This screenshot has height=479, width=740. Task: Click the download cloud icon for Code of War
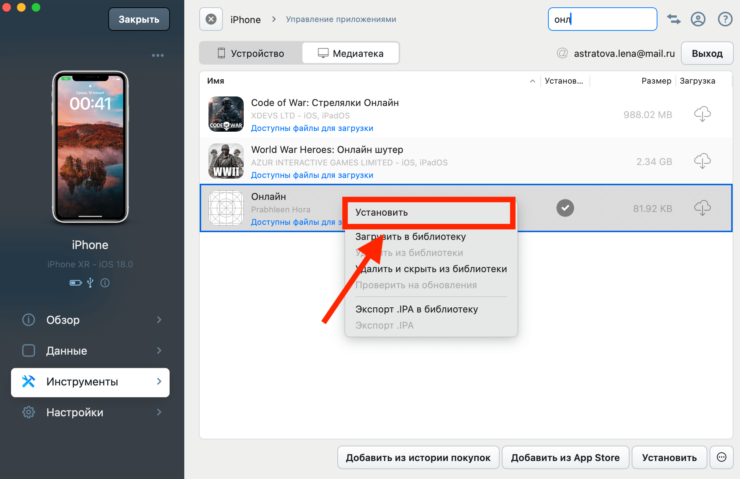(x=702, y=114)
